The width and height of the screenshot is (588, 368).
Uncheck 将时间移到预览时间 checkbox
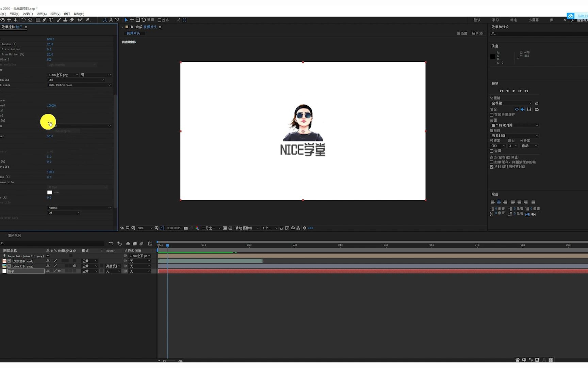[492, 167]
